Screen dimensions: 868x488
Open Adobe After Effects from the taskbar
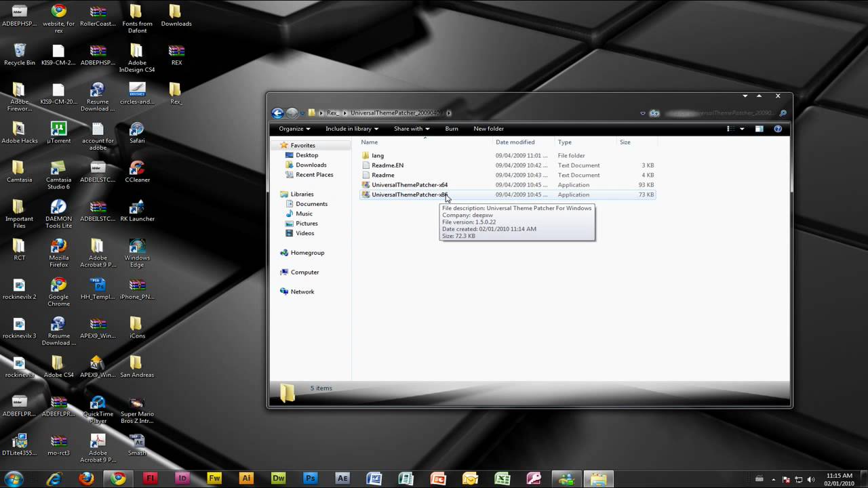342,479
